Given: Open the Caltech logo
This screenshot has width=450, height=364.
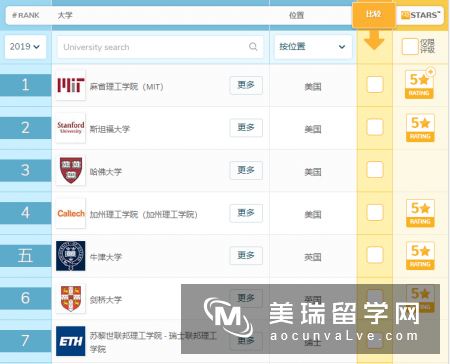Looking at the screenshot, I should 71,213.
